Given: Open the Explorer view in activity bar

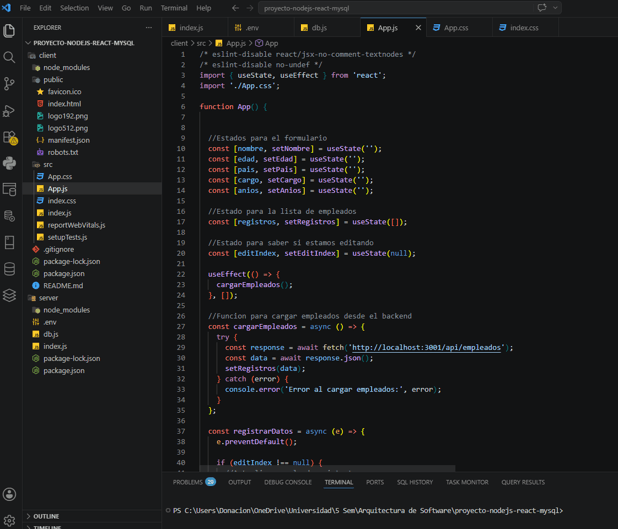Looking at the screenshot, I should [x=9, y=31].
